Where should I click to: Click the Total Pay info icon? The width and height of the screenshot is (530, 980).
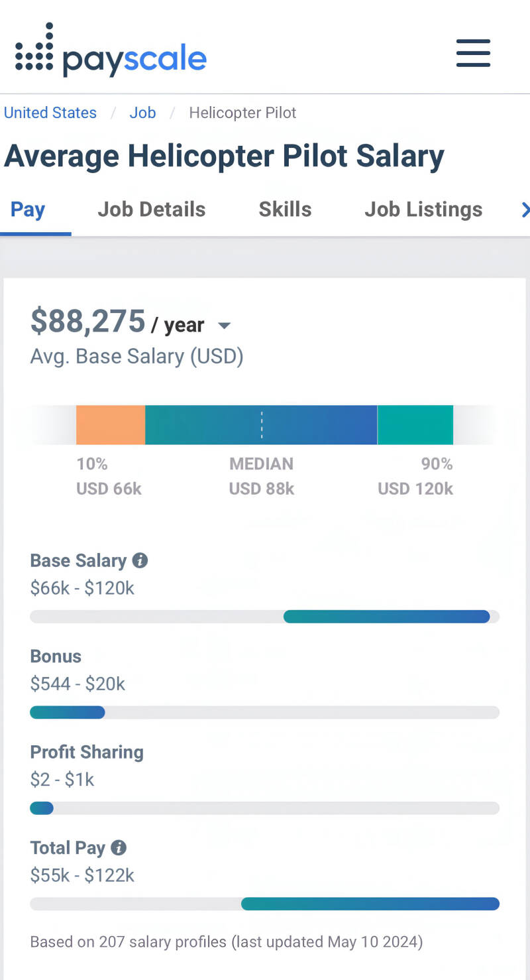pyautogui.click(x=119, y=847)
